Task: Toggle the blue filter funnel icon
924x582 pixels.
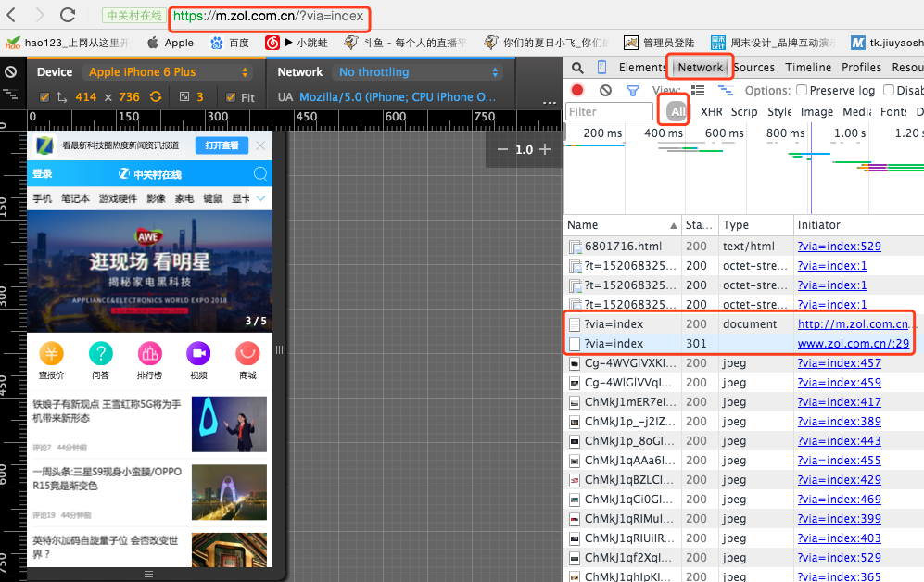Action: point(633,91)
